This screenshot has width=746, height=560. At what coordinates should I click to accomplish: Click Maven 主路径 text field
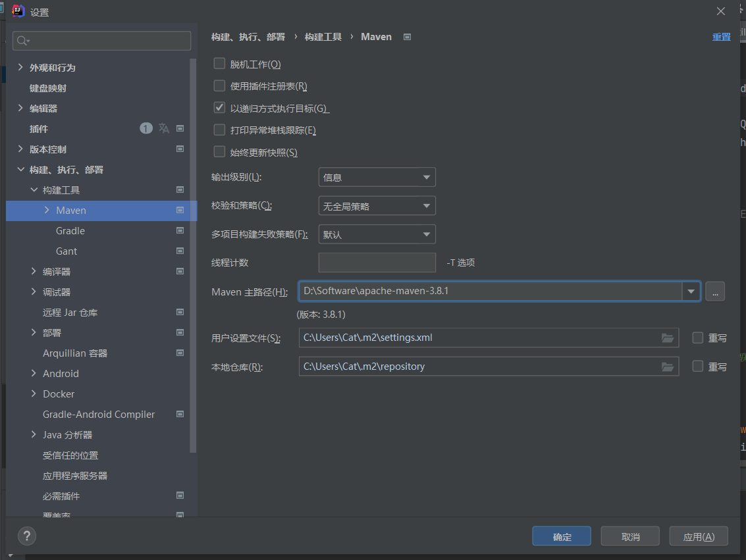point(490,291)
